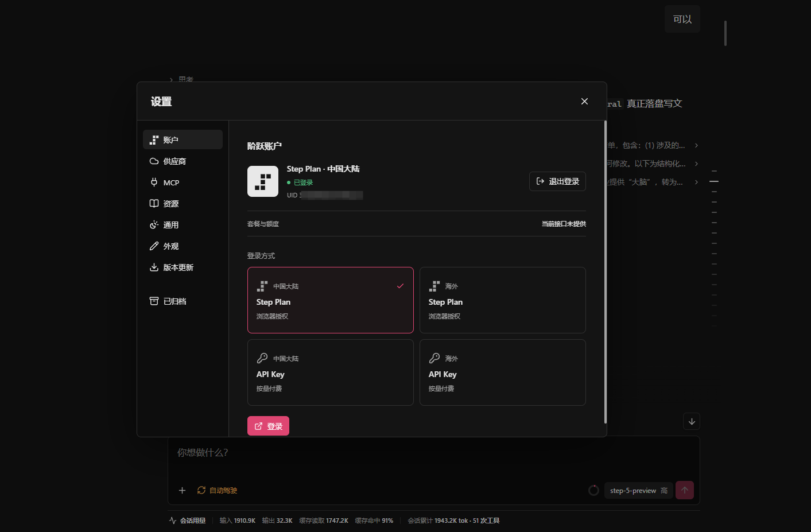Expand the chat item ending 涉及的...
This screenshot has height=532, width=811.
pyautogui.click(x=653, y=145)
